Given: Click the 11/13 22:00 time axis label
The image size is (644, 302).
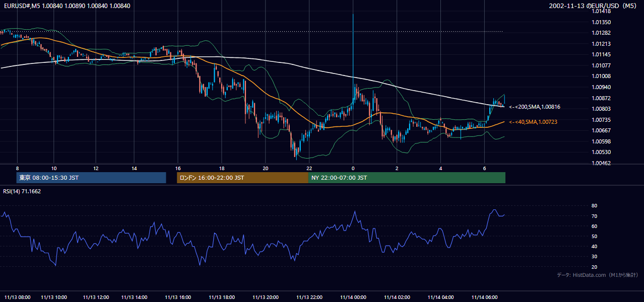Looking at the screenshot, I should tap(309, 297).
